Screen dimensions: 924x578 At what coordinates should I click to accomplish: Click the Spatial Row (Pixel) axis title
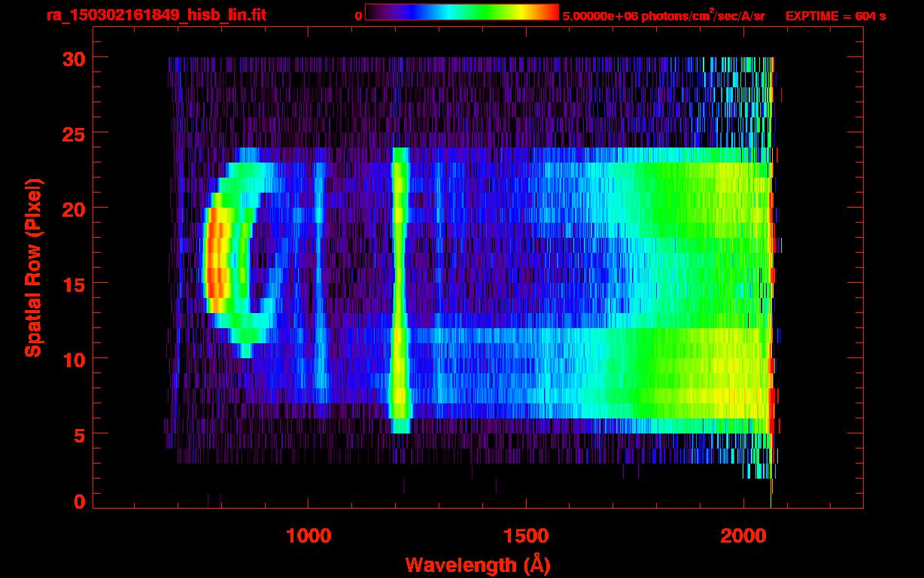34,268
